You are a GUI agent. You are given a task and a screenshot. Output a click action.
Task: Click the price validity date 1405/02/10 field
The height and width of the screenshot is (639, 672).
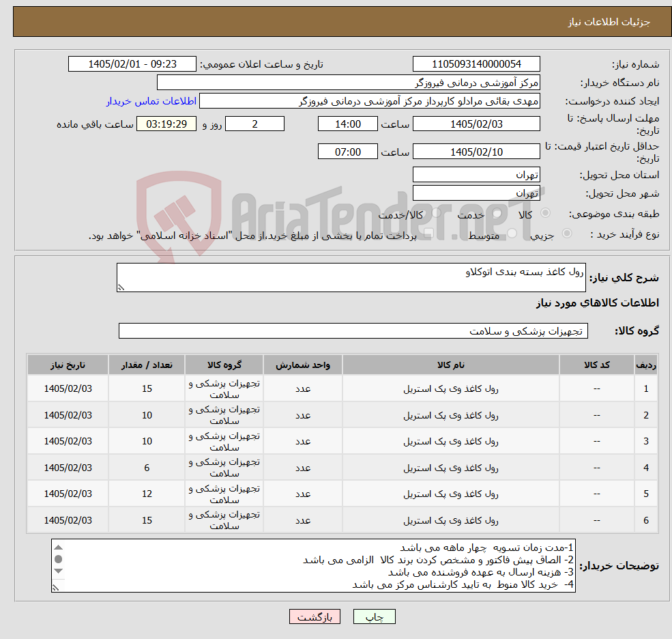click(476, 152)
